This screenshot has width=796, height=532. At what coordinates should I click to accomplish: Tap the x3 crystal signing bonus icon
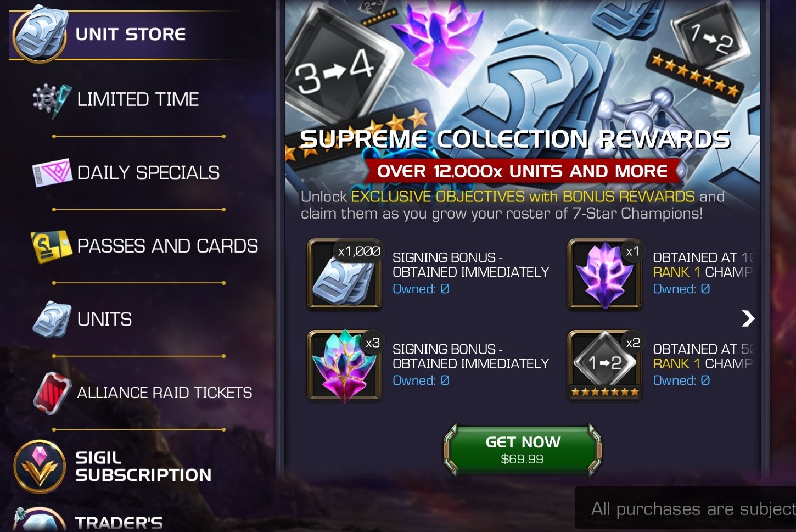point(344,366)
